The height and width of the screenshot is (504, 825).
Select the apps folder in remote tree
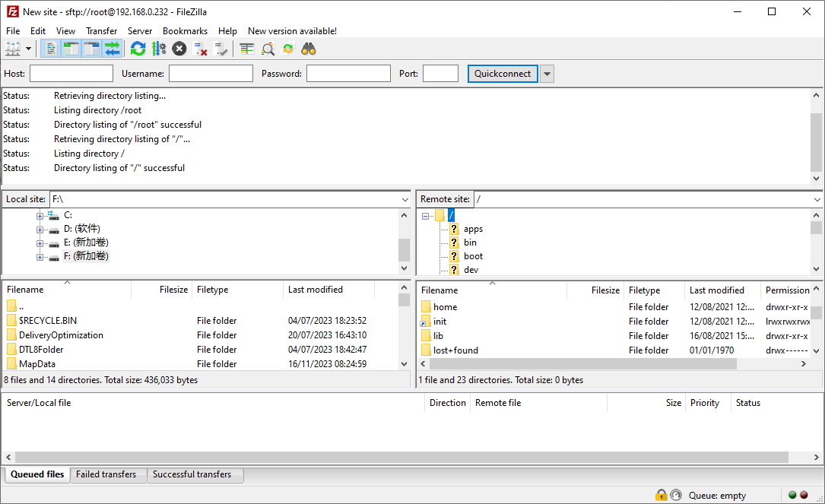click(473, 229)
